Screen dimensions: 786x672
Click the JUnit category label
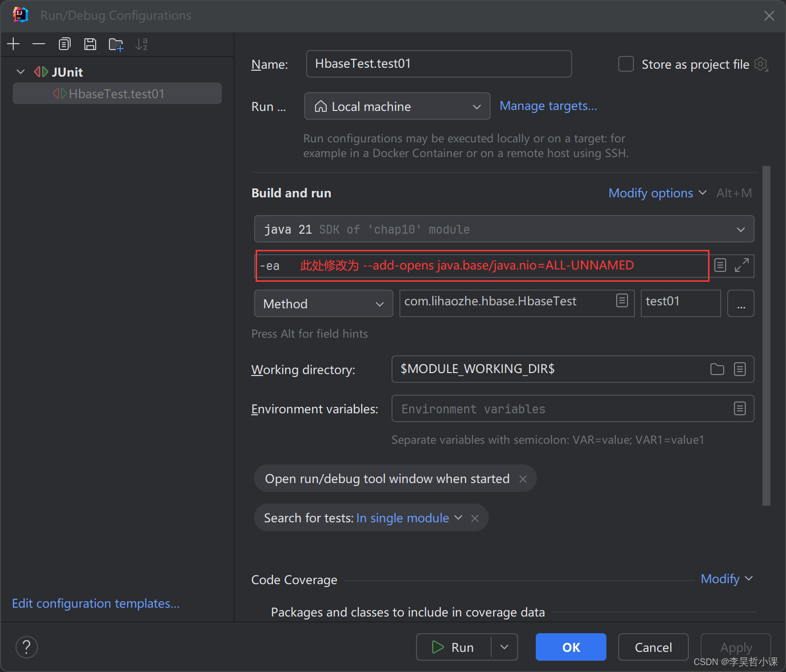click(x=67, y=72)
